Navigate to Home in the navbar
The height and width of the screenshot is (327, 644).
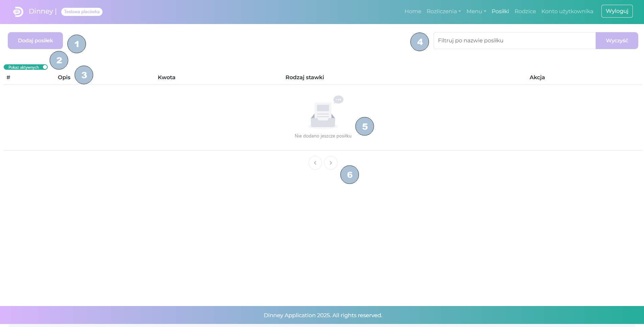click(x=413, y=12)
